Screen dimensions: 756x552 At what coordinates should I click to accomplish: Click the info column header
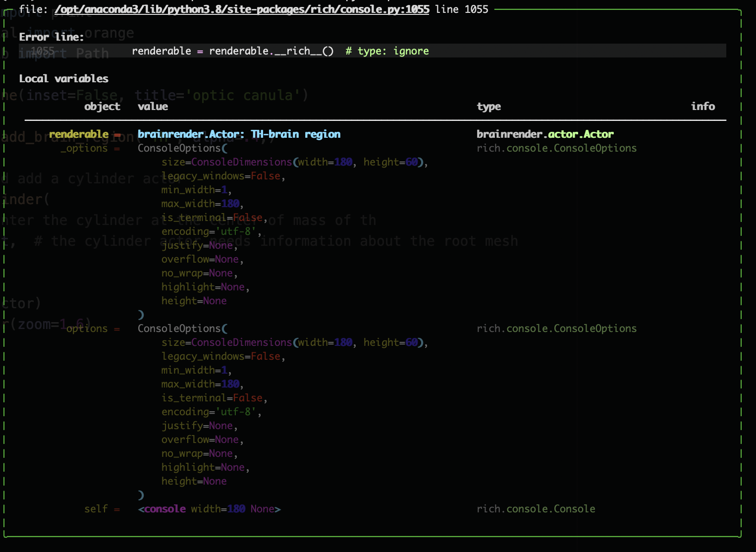pyautogui.click(x=703, y=106)
